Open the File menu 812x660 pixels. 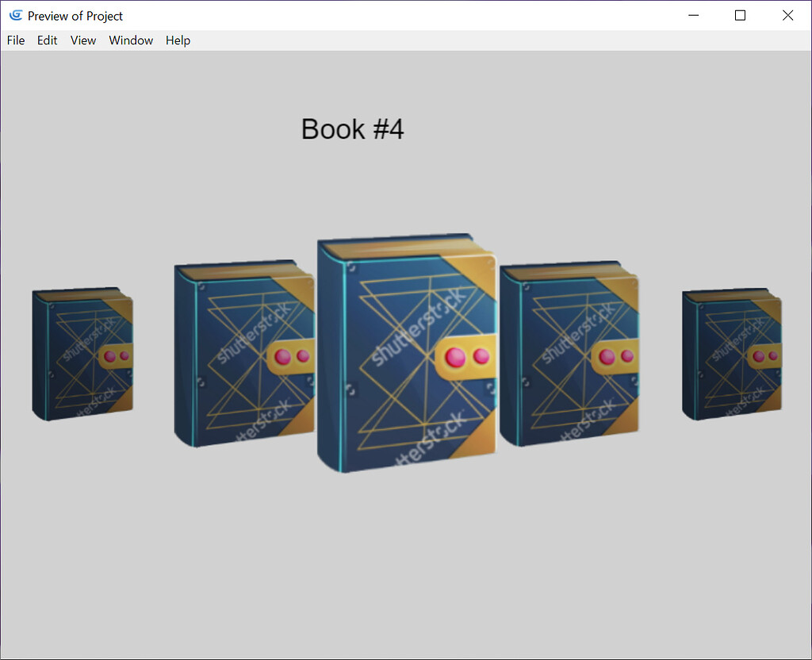15,40
